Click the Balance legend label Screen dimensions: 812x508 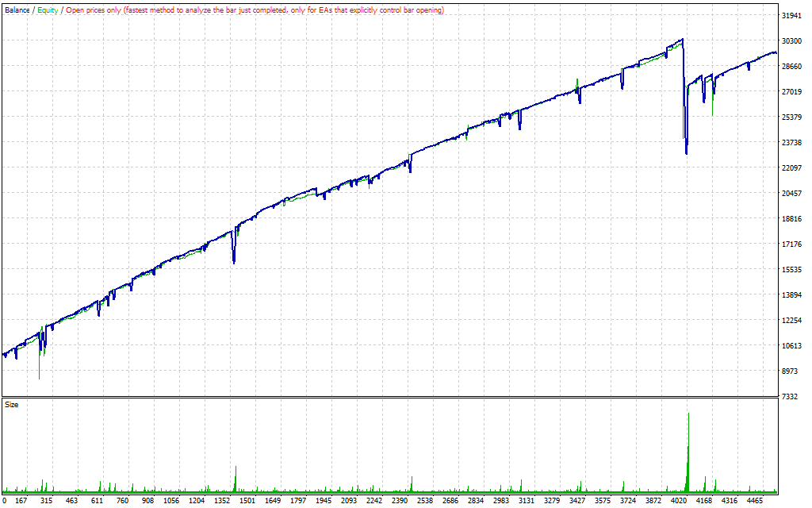click(x=17, y=10)
